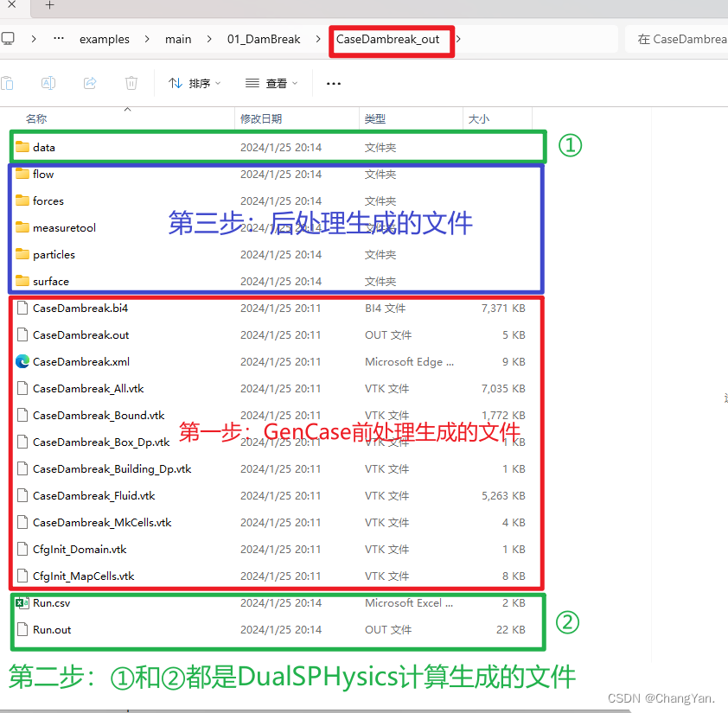Open the 排序 sort dropdown
This screenshot has height=713, width=728.
tap(194, 84)
